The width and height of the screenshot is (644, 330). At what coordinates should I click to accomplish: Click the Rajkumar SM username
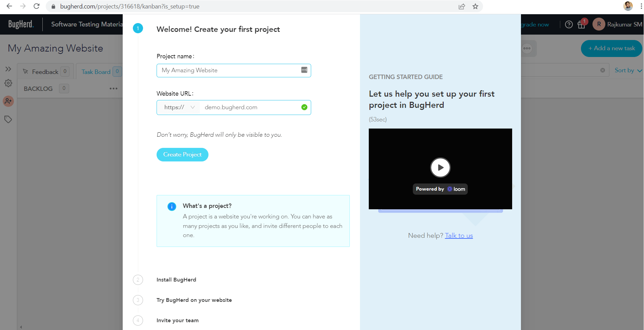coord(624,24)
